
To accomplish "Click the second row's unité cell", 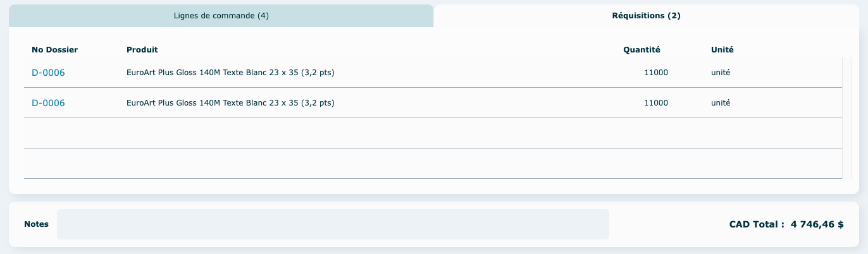I will [721, 103].
